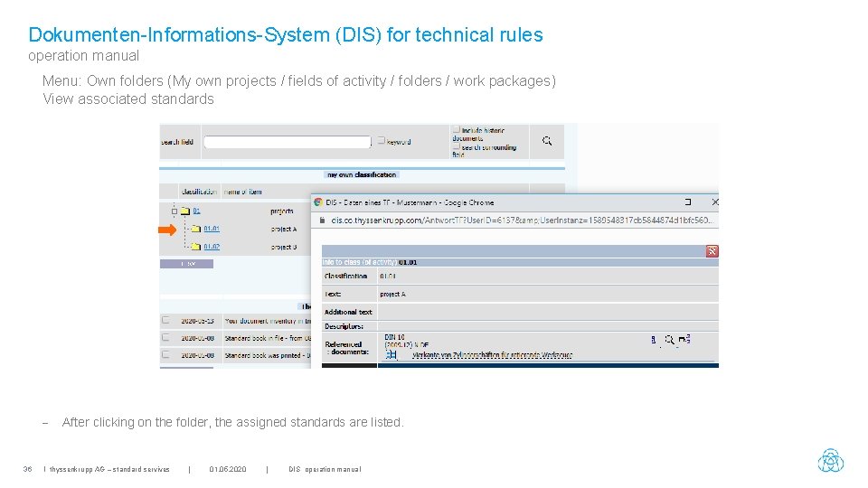This screenshot has height=488, width=868.
Task: Open the 01.01 classification link
Action: [212, 229]
